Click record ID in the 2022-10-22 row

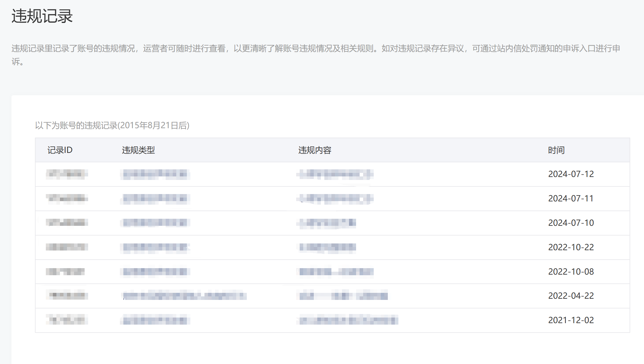coord(67,247)
